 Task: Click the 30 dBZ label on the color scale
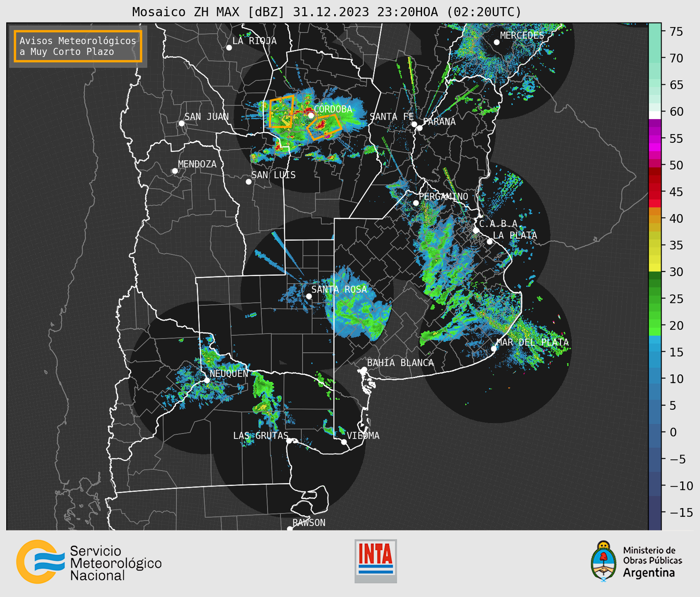coord(676,272)
